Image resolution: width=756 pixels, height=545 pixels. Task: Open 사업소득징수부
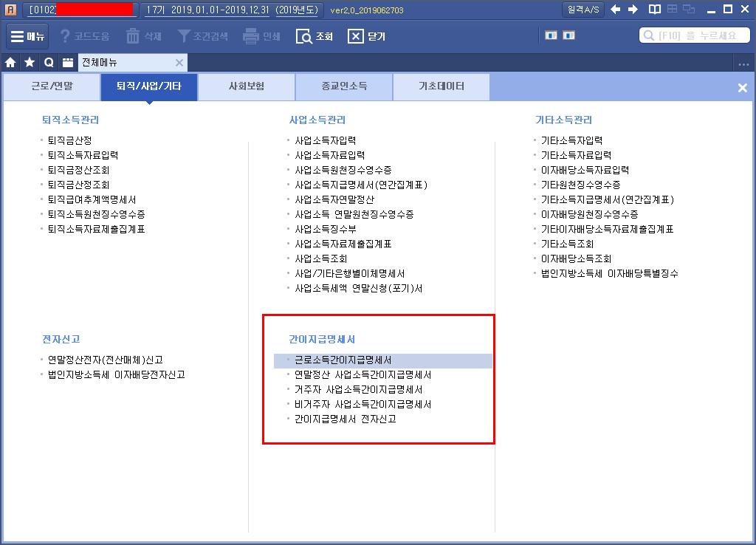click(326, 229)
